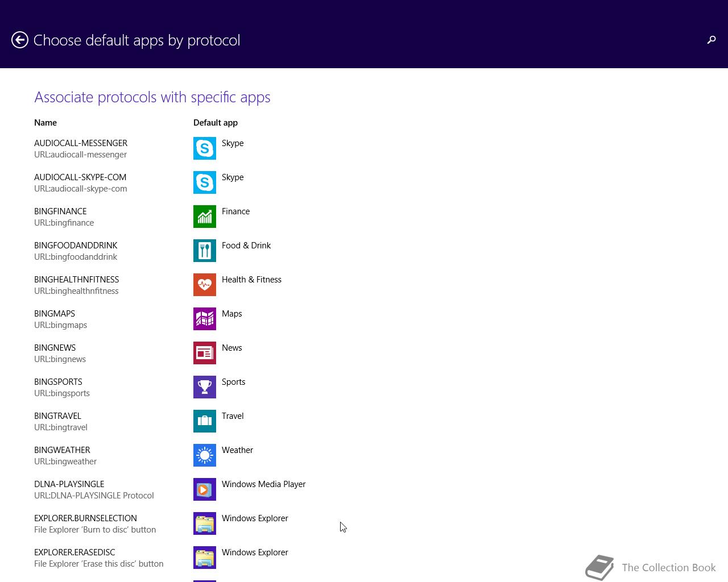Choose the Travel default app label
Image resolution: width=728 pixels, height=582 pixels.
pos(233,416)
